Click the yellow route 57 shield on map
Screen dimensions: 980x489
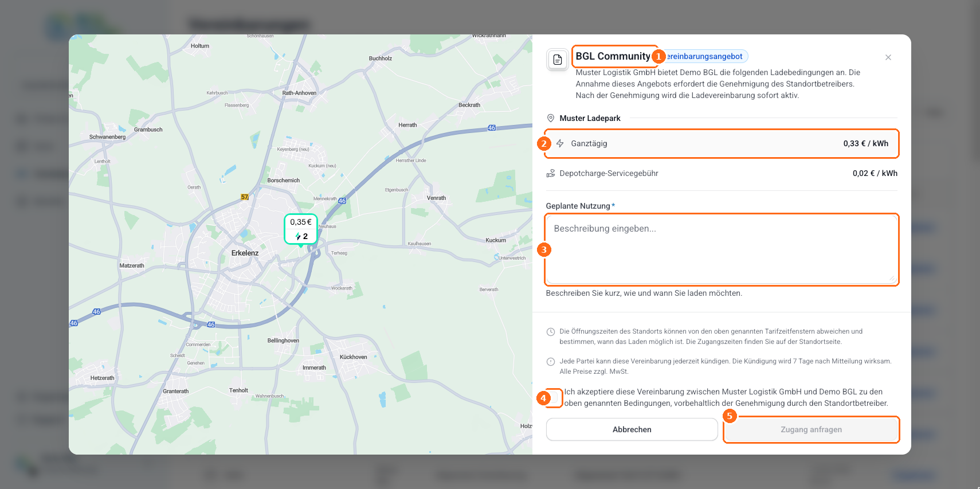[x=245, y=197]
